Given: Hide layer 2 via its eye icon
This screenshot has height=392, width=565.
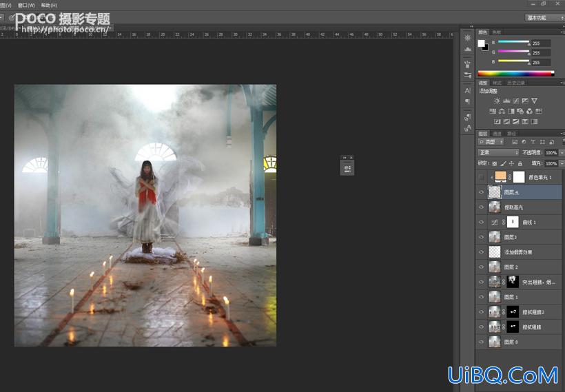Looking at the screenshot, I should (x=482, y=267).
